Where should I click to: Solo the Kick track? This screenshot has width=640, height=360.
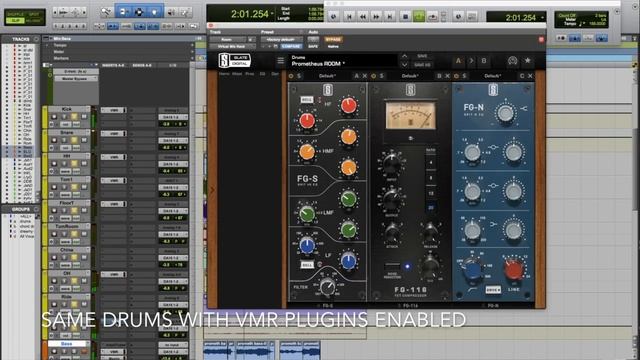[x=75, y=117]
